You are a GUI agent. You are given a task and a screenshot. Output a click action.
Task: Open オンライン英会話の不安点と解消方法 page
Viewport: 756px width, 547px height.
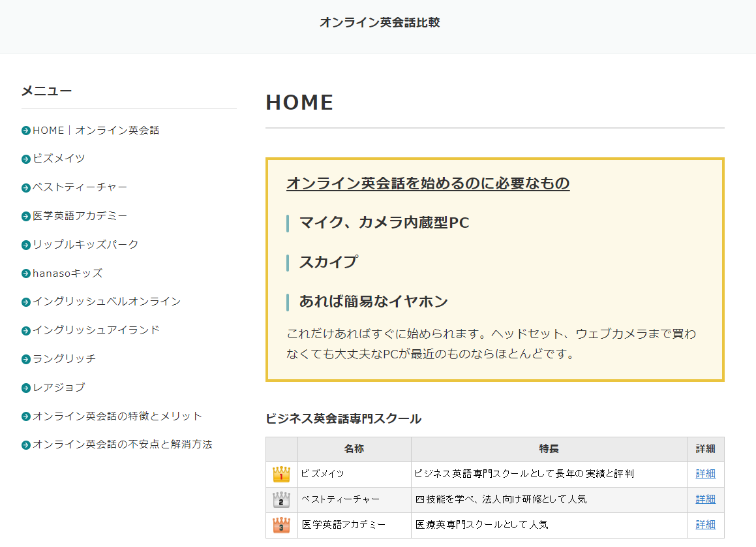(x=123, y=445)
